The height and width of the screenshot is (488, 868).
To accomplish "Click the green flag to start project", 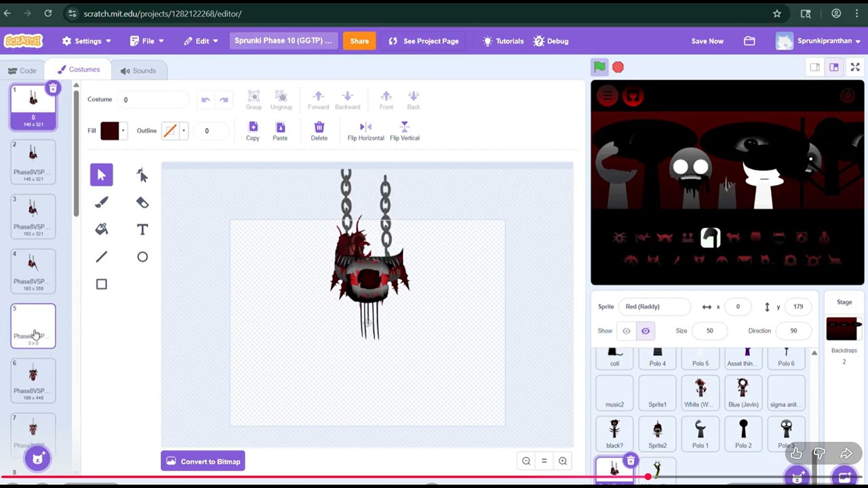I will (x=599, y=67).
